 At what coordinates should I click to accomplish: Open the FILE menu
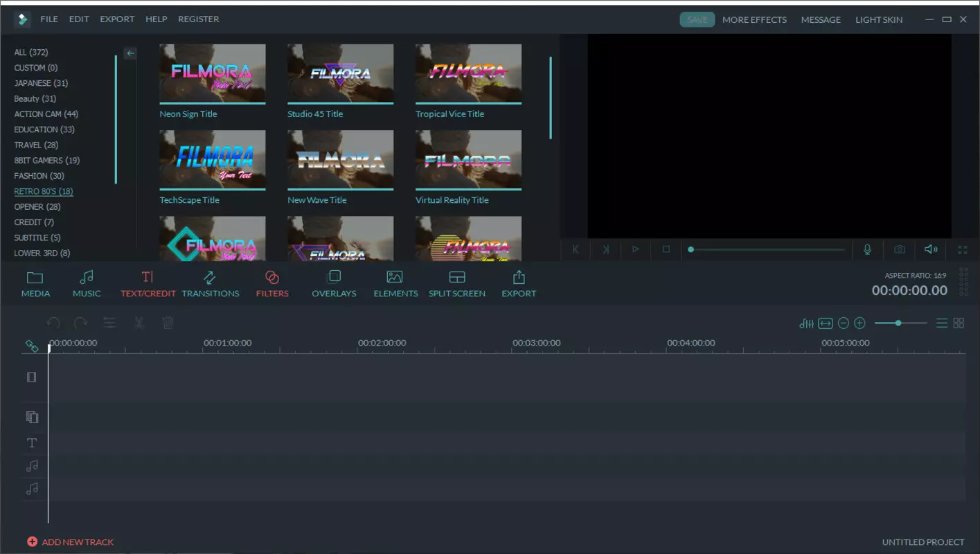[49, 19]
